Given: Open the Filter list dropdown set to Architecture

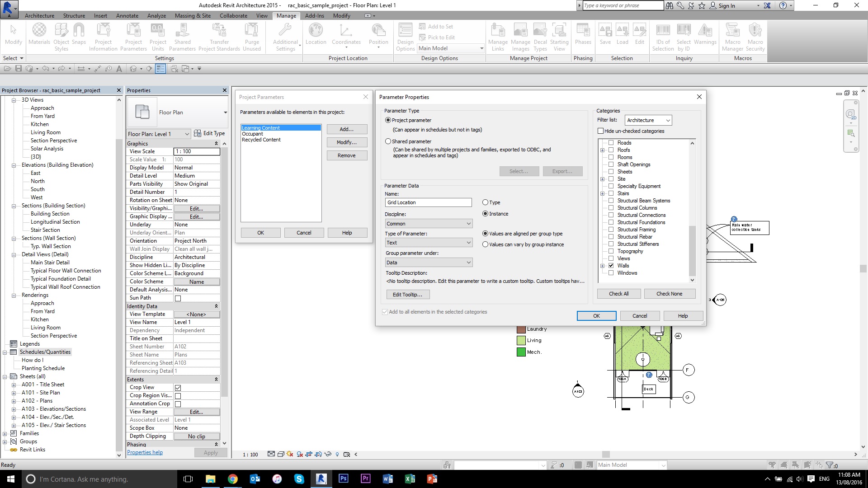Looking at the screenshot, I should coord(647,120).
